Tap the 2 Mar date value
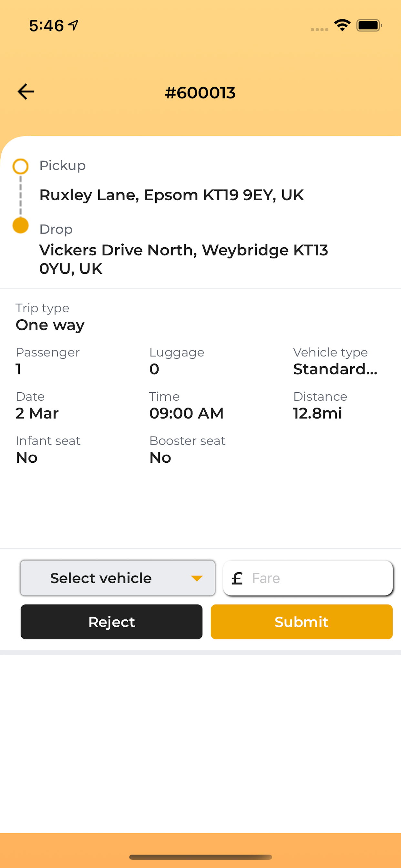The width and height of the screenshot is (401, 868). coord(37,413)
